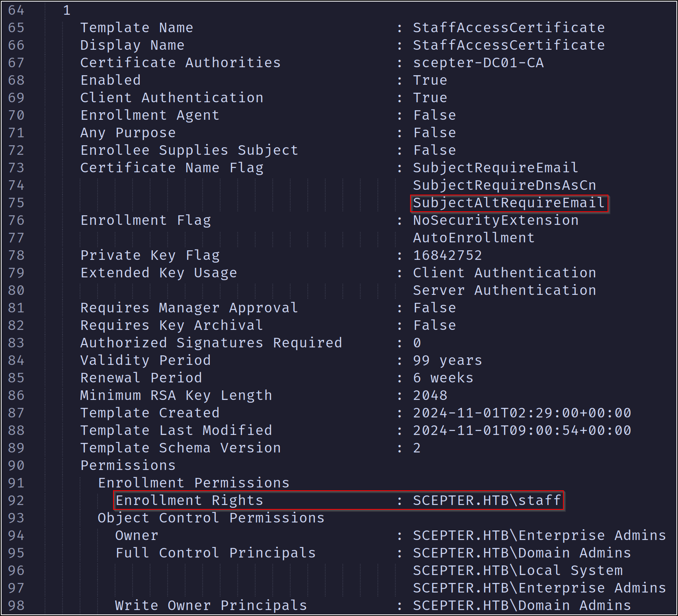The width and height of the screenshot is (678, 616).
Task: Click the Permissions heading on line 90
Action: [128, 466]
